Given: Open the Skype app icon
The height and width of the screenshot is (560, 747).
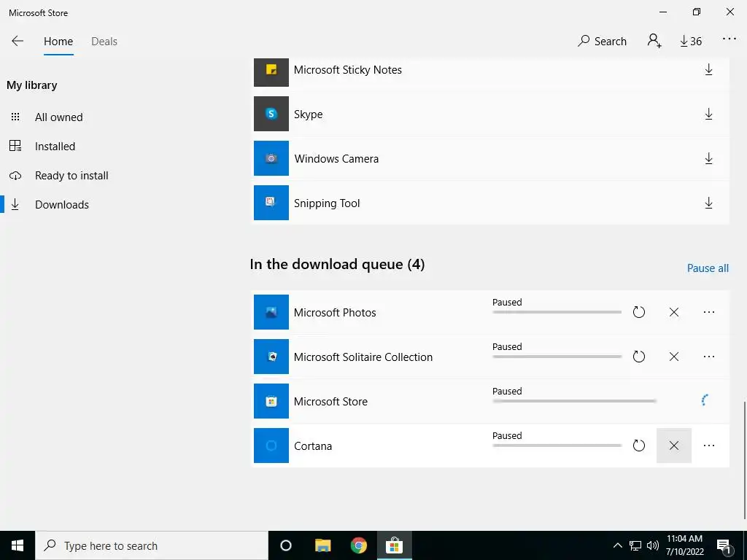Looking at the screenshot, I should pyautogui.click(x=271, y=114).
